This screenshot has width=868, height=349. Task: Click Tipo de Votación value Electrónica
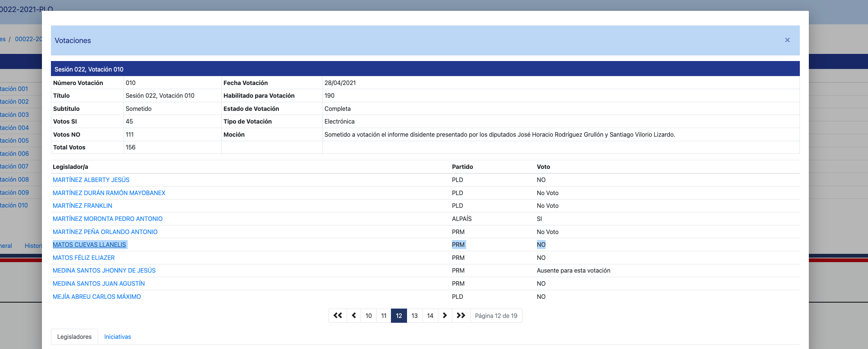(339, 121)
